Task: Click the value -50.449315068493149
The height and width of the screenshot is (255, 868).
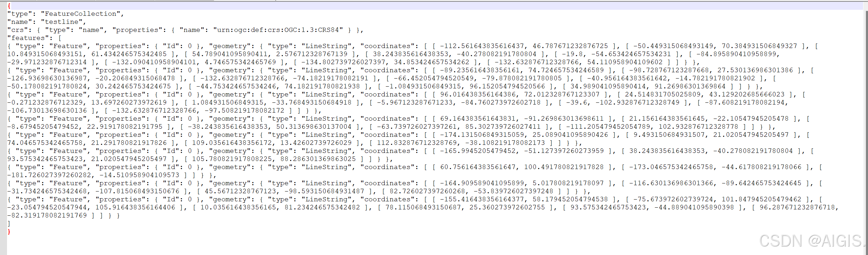Action: 673,46
